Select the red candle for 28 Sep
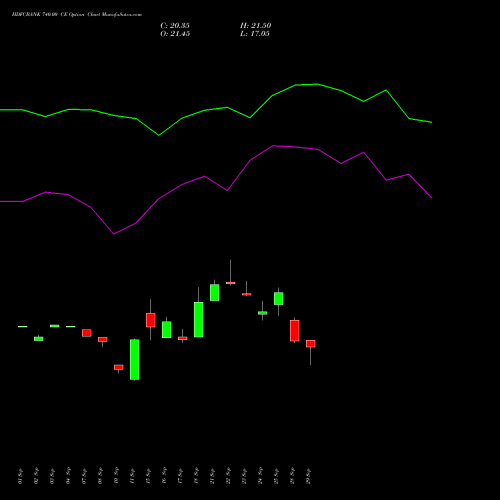The image size is (500, 500). coord(295,330)
